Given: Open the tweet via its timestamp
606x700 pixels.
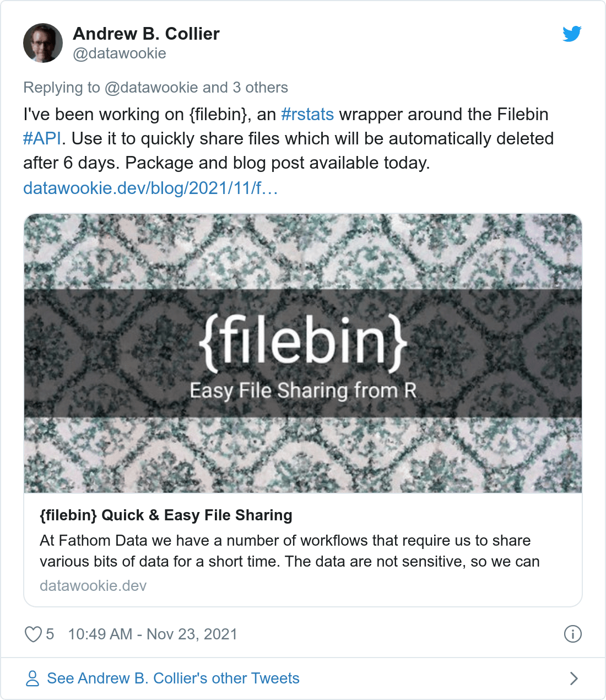Looking at the screenshot, I should point(152,634).
